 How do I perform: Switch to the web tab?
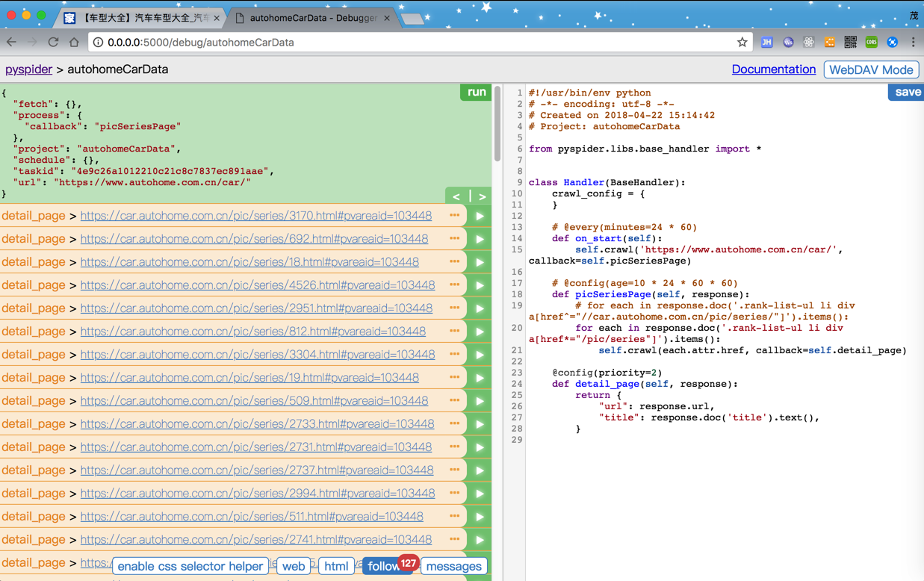coord(294,566)
